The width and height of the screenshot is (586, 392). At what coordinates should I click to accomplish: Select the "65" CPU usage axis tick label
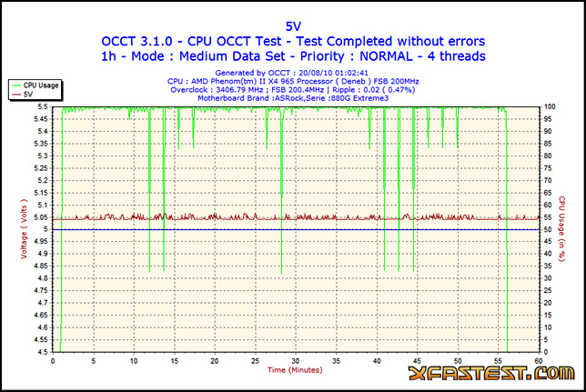pyautogui.click(x=548, y=193)
